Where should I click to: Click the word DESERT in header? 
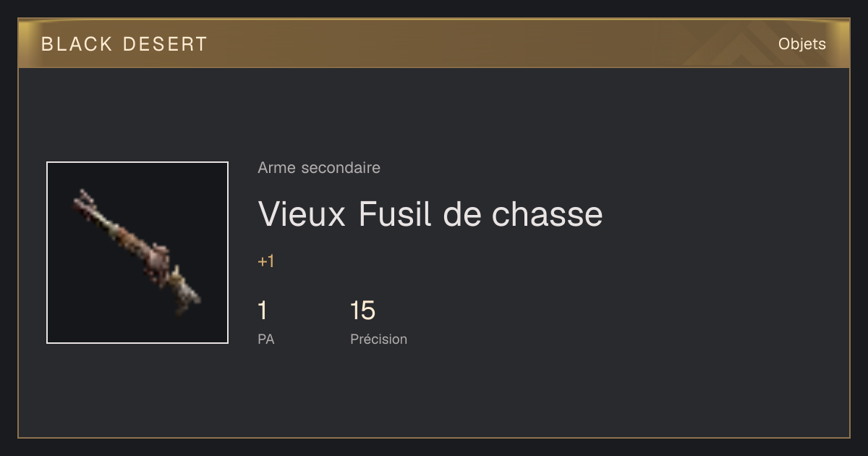point(165,44)
